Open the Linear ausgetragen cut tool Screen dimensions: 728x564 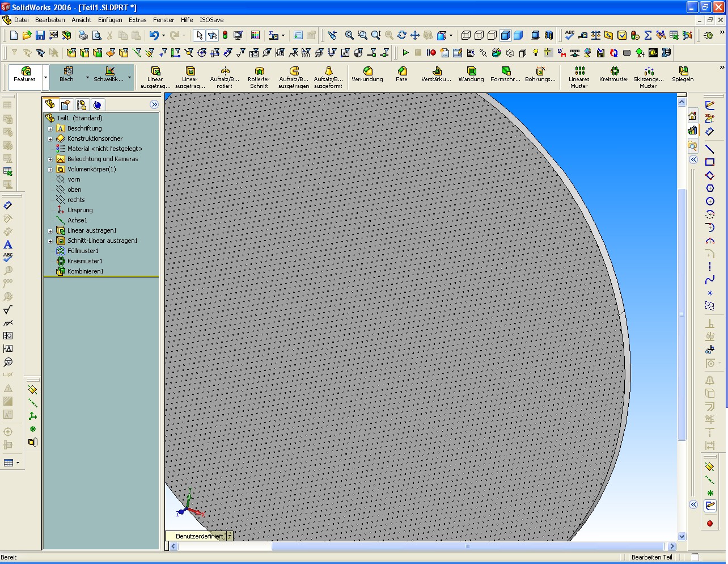tap(190, 78)
